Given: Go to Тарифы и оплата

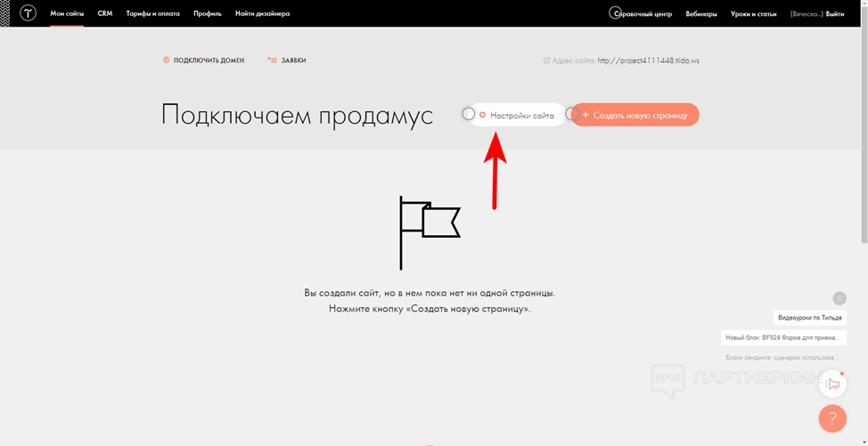Looking at the screenshot, I should click(152, 13).
